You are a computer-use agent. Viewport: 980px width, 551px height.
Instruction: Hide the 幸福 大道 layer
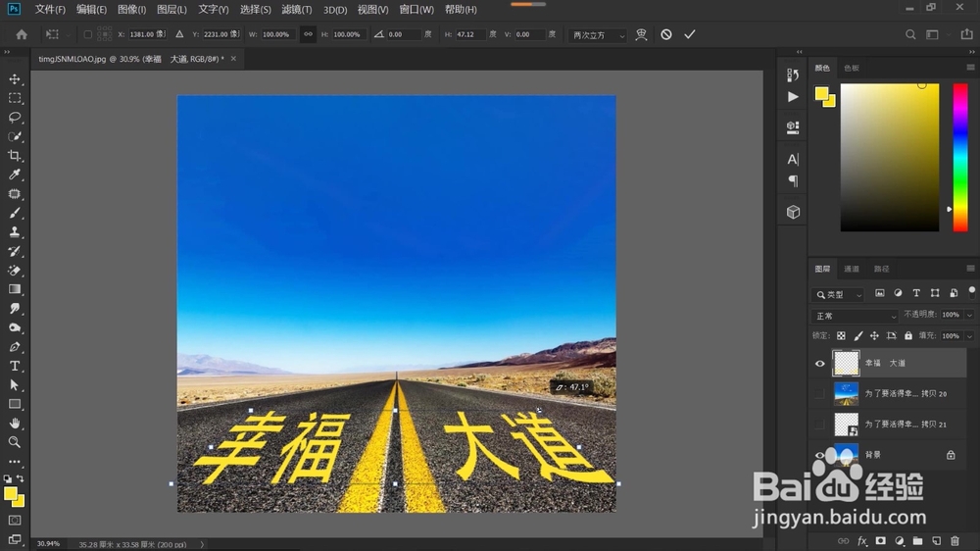819,364
